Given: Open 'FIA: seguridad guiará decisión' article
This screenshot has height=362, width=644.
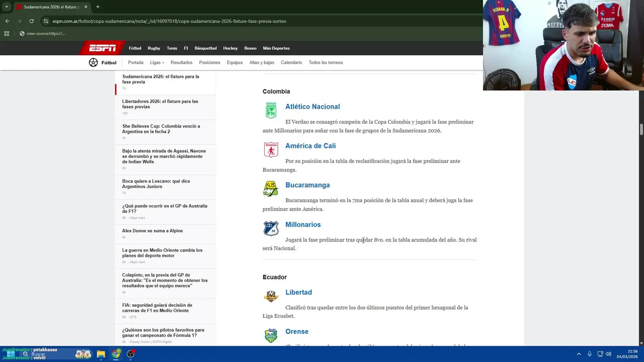Looking at the screenshot, I should [x=157, y=308].
